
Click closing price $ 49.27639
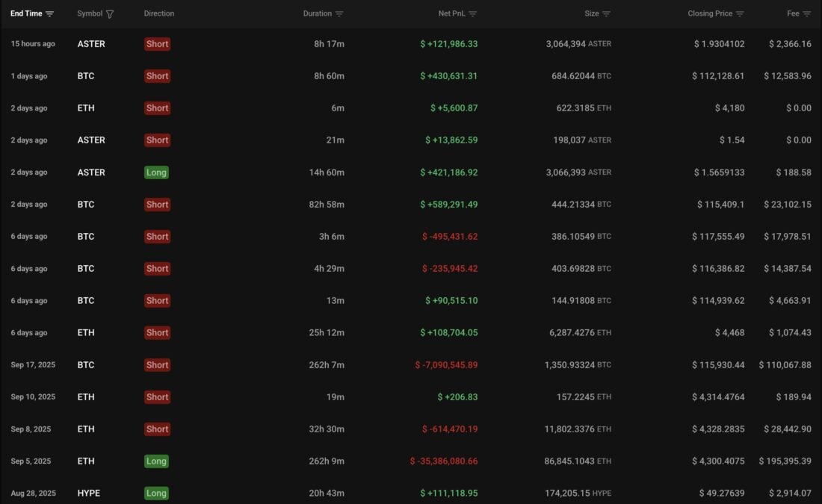(721, 493)
